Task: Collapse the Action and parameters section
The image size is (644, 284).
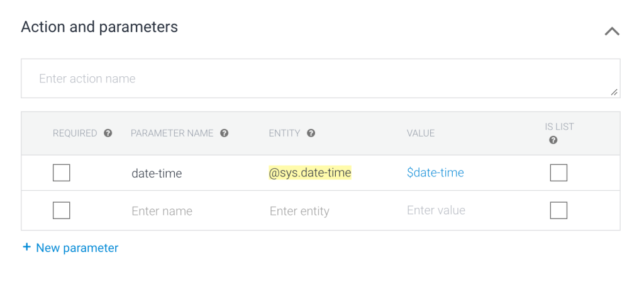Action: coord(612,31)
